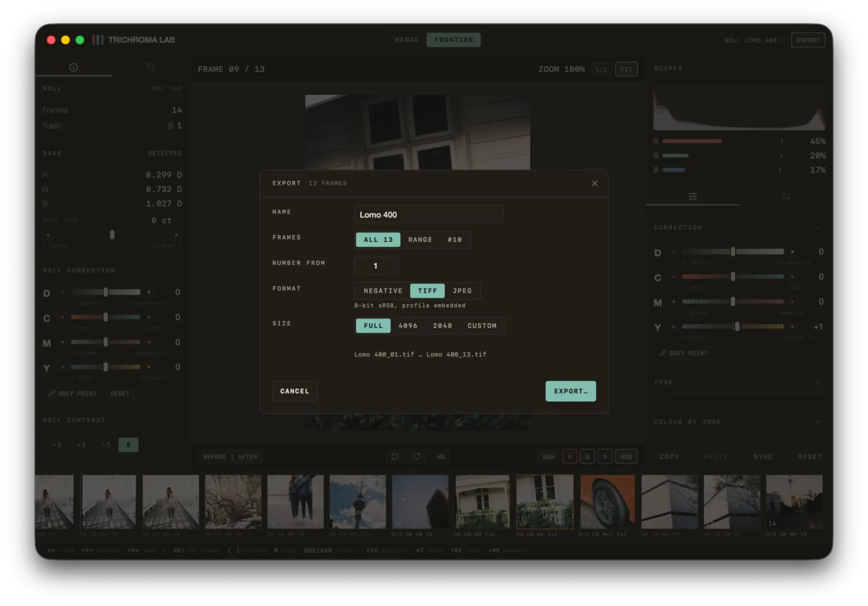Expand the Tone section
The height and width of the screenshot is (606, 868).
pos(818,382)
